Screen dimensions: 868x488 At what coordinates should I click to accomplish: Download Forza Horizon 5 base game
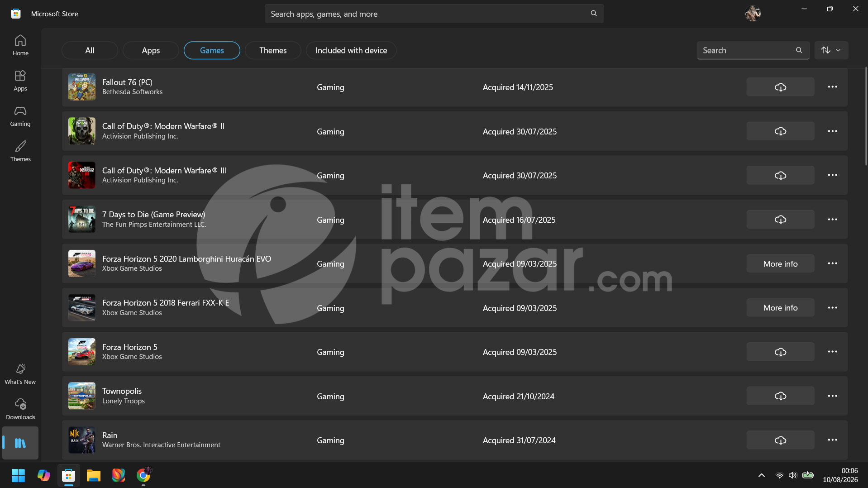[780, 352]
